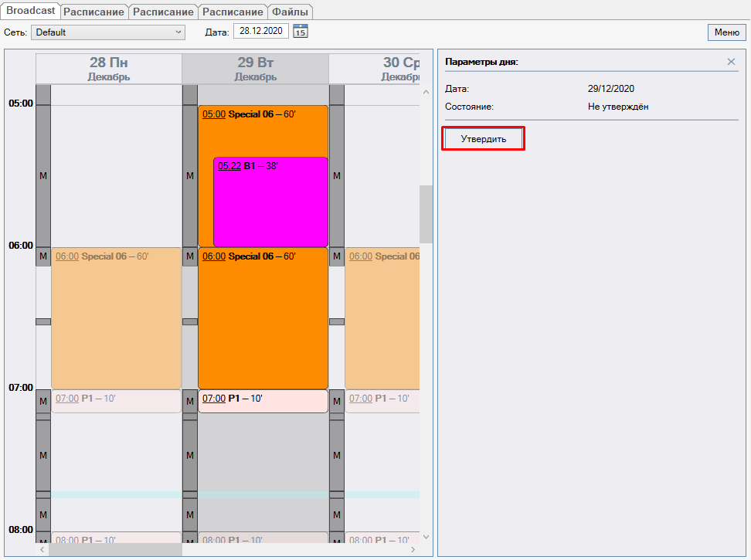This screenshot has height=560, width=751.
Task: Select Wednesday's 06:00 Special 06 block
Action: click(x=382, y=318)
